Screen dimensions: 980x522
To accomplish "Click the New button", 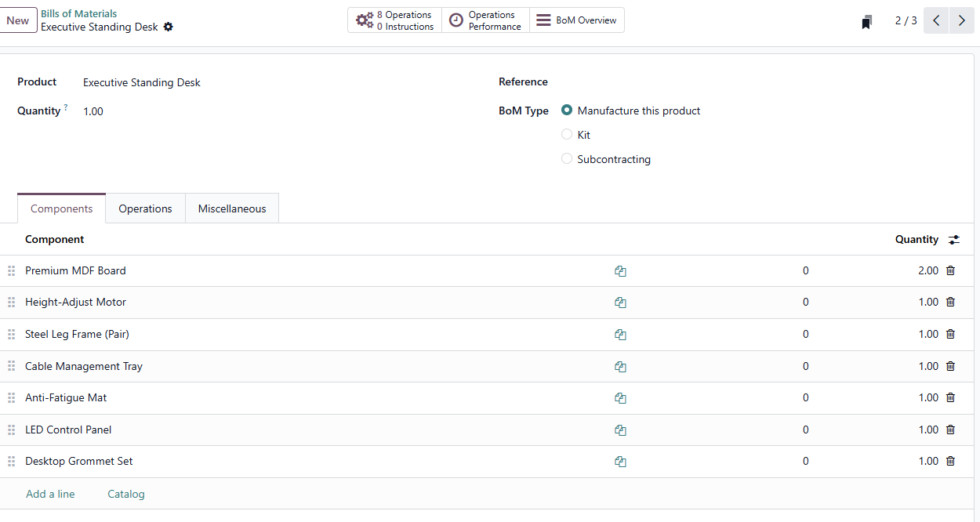I will coord(18,20).
